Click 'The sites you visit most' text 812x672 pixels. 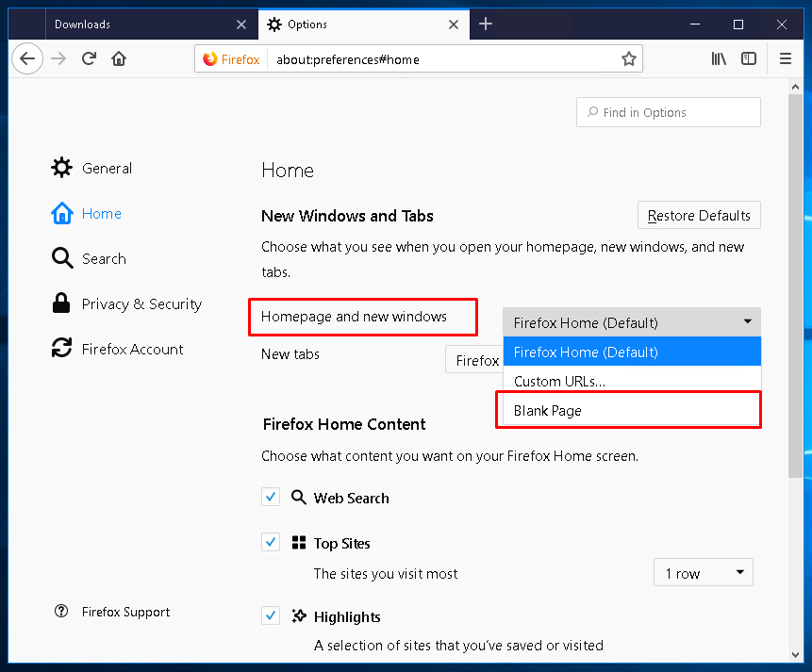(x=386, y=573)
